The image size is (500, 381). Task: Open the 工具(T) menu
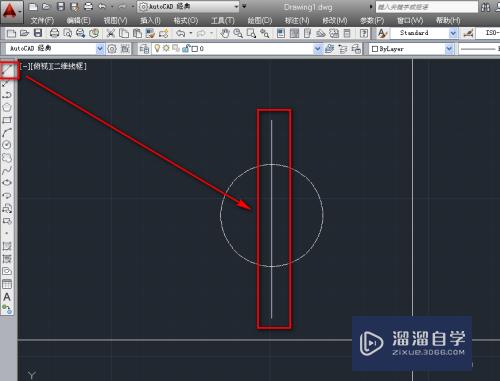223,21
